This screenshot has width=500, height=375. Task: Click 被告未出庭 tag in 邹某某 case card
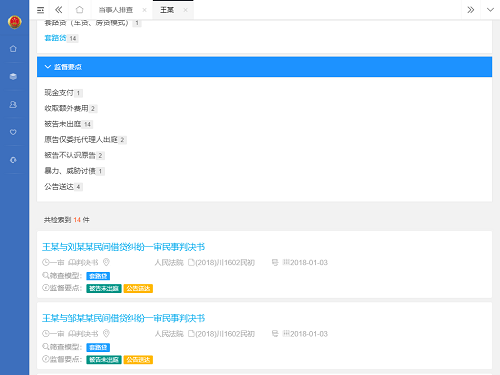[104, 360]
